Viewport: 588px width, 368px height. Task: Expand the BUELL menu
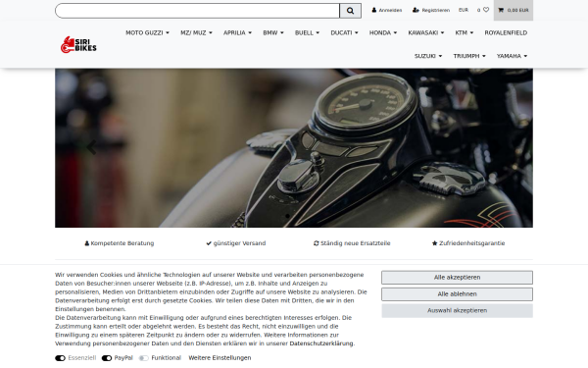click(307, 33)
